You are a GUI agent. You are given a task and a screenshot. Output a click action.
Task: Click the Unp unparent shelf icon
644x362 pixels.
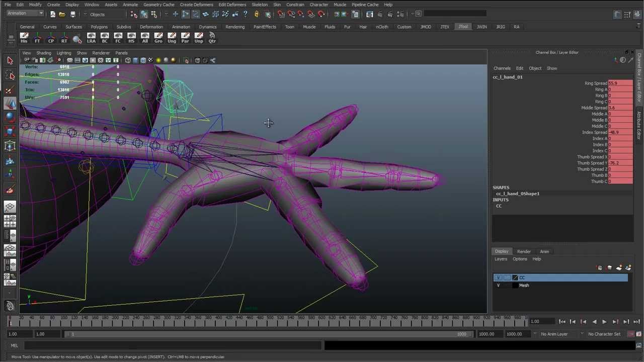click(199, 38)
